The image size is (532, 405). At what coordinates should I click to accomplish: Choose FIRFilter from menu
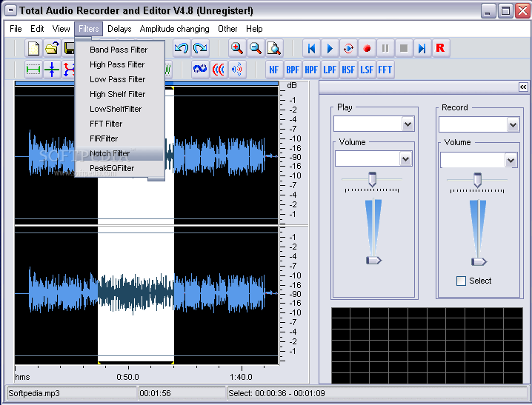click(x=119, y=138)
